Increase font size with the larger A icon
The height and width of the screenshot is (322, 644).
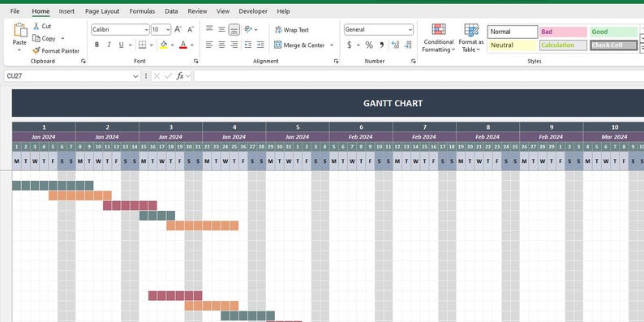click(x=178, y=29)
